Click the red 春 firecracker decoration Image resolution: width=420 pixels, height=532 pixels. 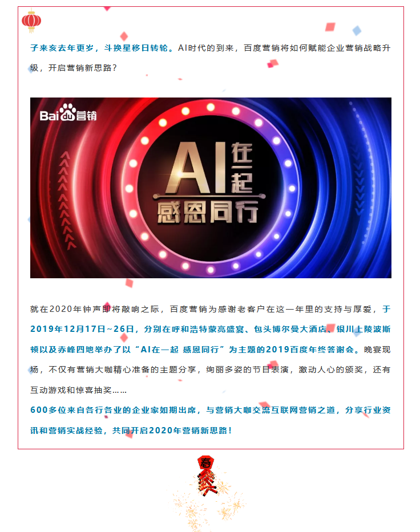207,475
